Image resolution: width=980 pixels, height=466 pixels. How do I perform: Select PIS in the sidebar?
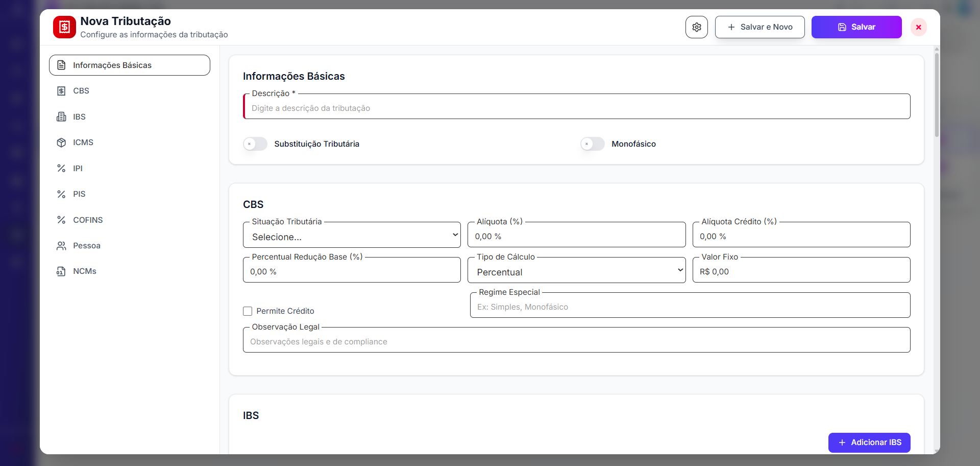click(130, 194)
